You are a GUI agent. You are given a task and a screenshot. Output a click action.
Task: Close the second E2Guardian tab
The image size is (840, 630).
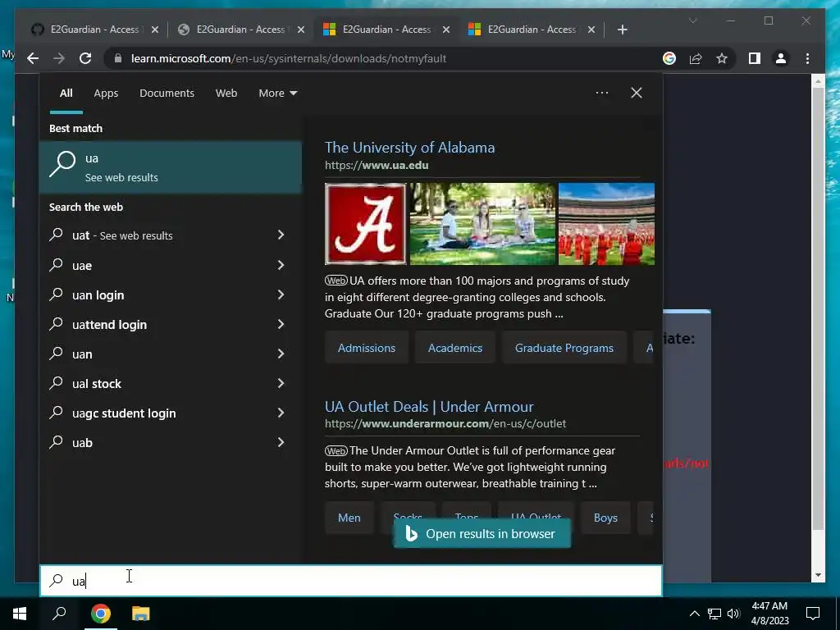pos(301,30)
